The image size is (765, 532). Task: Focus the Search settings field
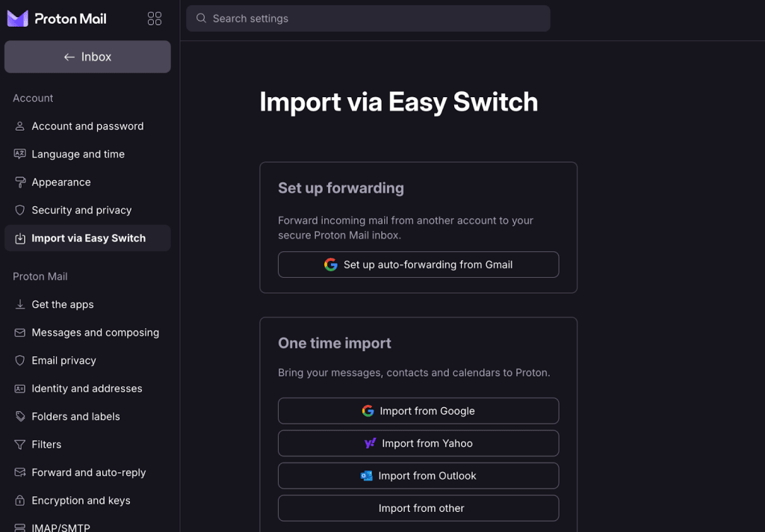(368, 19)
